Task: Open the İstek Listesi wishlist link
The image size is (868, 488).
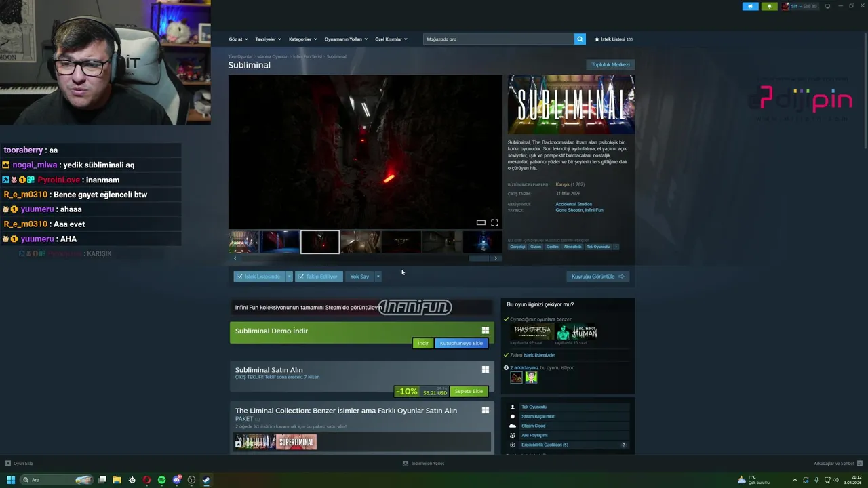Action: pos(614,39)
